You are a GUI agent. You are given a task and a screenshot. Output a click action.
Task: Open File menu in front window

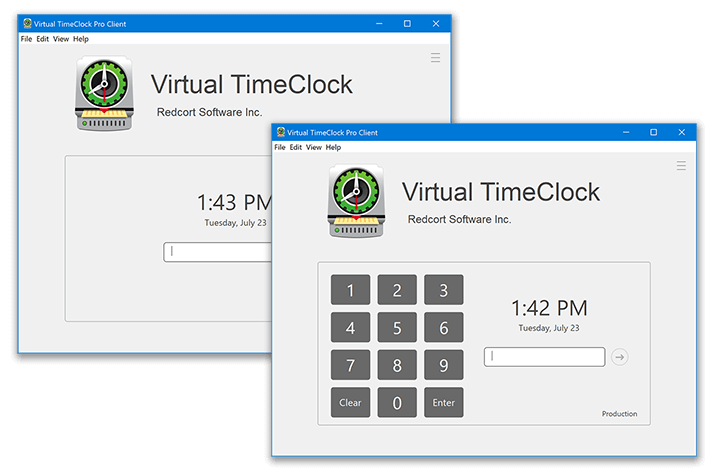coord(280,147)
